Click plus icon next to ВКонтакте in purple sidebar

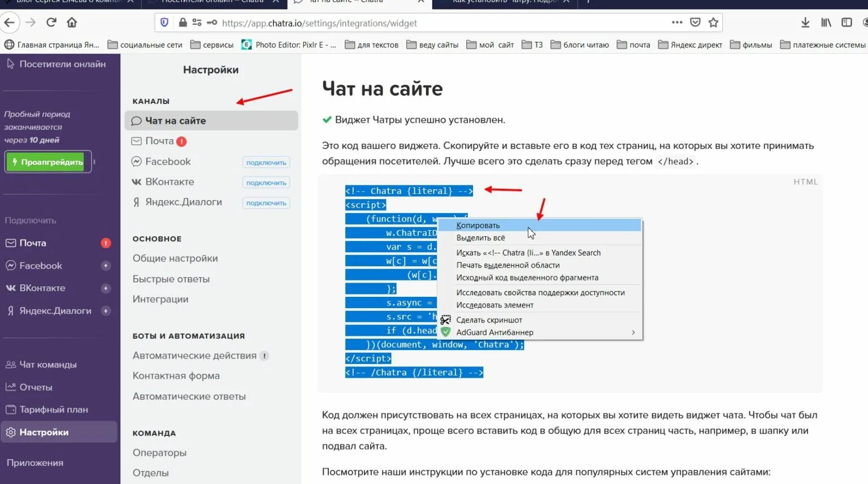coord(106,288)
